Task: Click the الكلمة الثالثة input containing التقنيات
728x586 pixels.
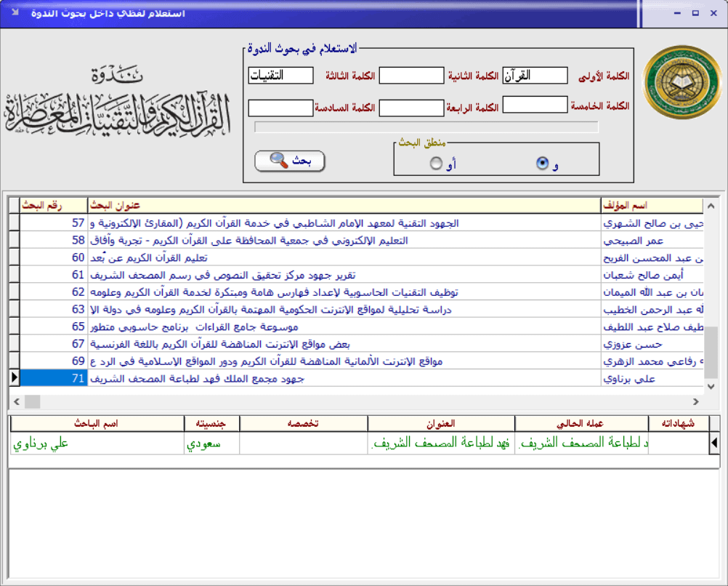Action: [281, 76]
